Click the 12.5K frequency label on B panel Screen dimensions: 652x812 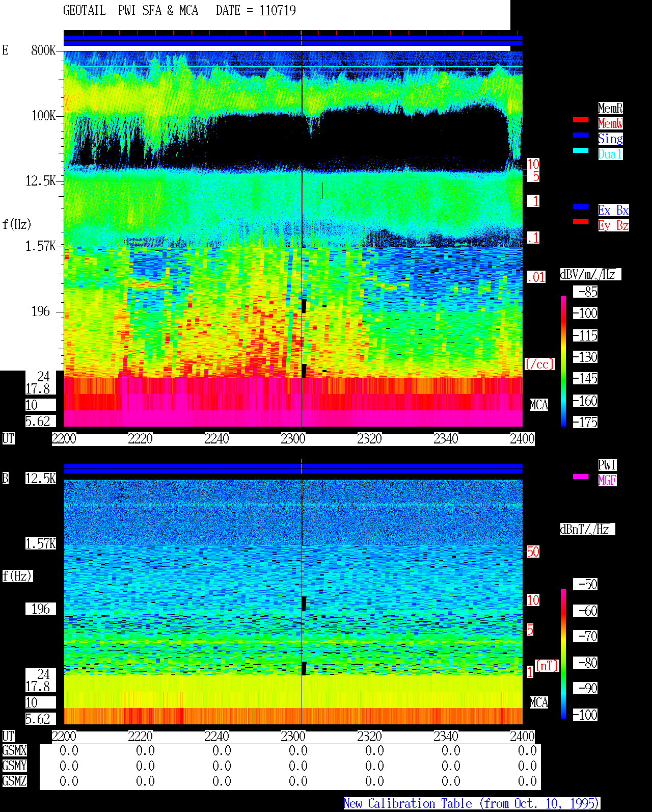[41, 479]
